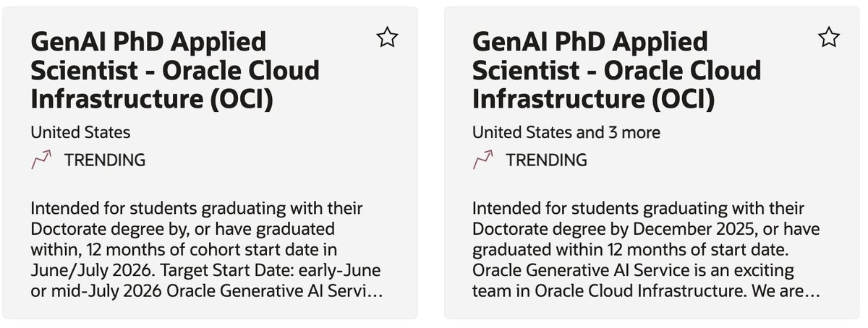Click trending arrow icon on second job card

pos(482,160)
